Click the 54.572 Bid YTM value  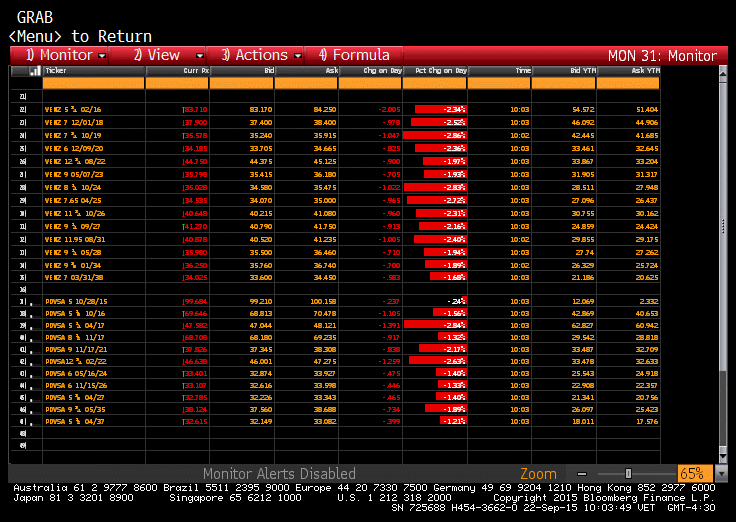pos(583,110)
